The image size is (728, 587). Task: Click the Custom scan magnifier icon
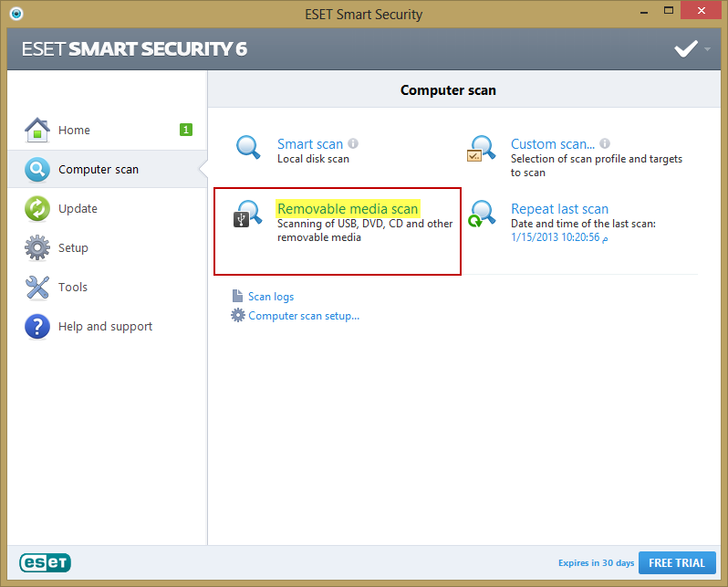[481, 148]
